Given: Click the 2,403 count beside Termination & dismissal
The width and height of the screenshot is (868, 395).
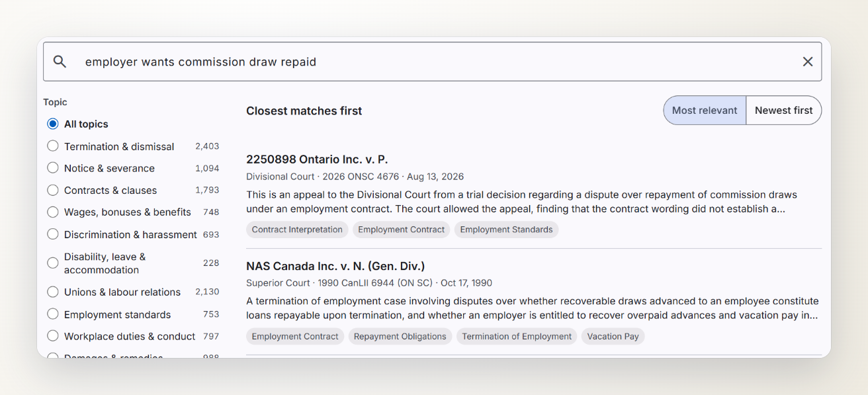Looking at the screenshot, I should tap(207, 146).
